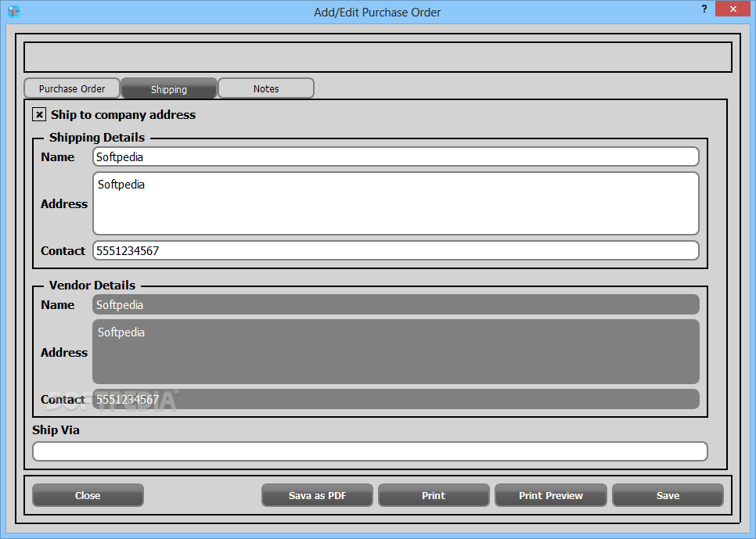Select the Shipping tab
Viewport: 756px width, 539px height.
pyautogui.click(x=169, y=88)
